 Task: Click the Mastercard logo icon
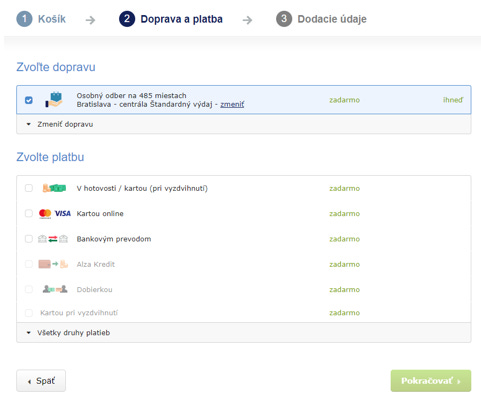pos(45,213)
